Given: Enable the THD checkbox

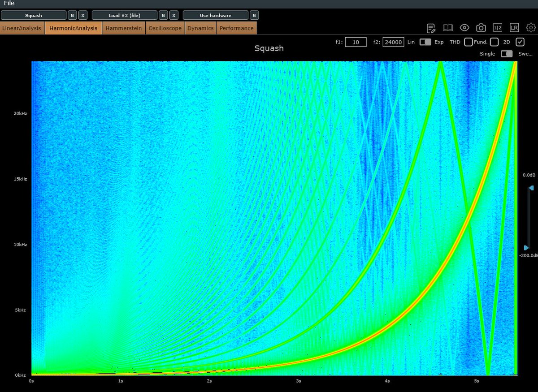Looking at the screenshot, I should coord(468,42).
